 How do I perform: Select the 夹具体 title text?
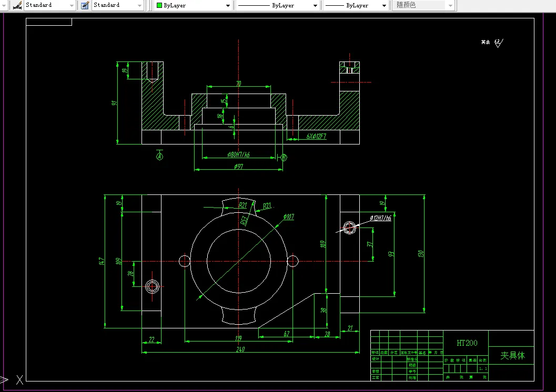(x=513, y=356)
